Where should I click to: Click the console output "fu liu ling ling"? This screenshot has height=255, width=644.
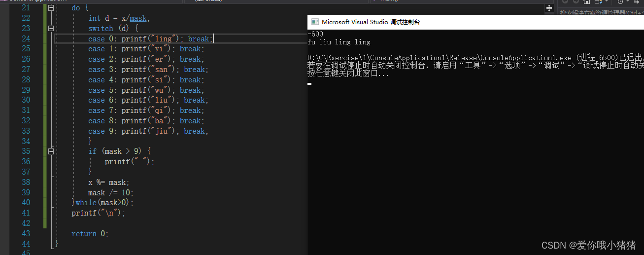(339, 42)
